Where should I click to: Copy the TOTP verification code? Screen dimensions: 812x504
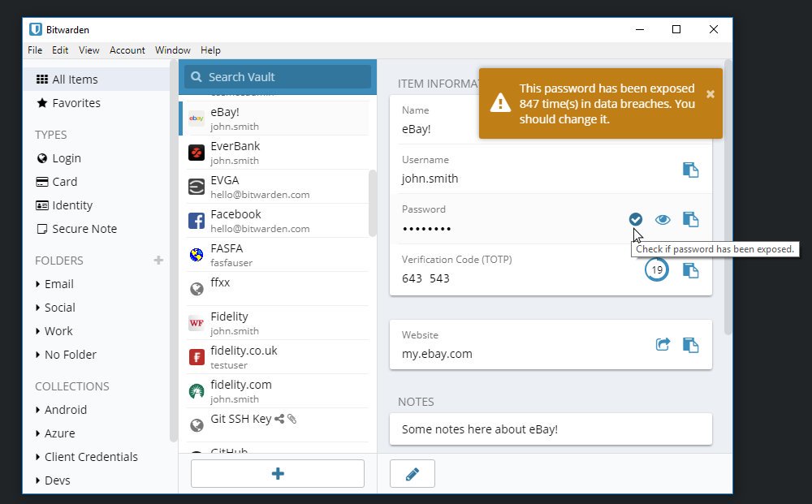[x=690, y=270]
